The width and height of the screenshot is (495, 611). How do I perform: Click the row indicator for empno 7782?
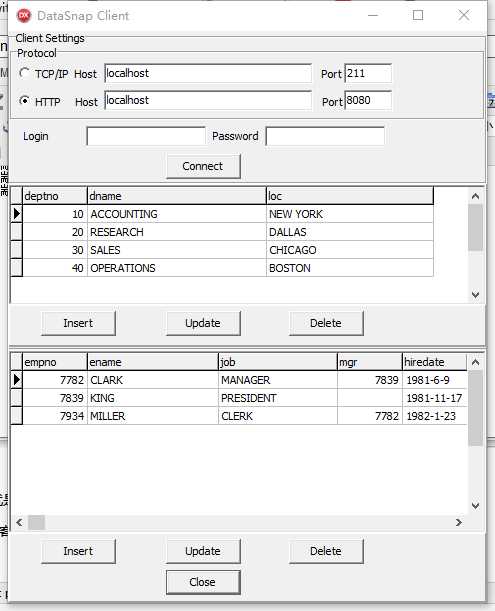click(x=16, y=380)
